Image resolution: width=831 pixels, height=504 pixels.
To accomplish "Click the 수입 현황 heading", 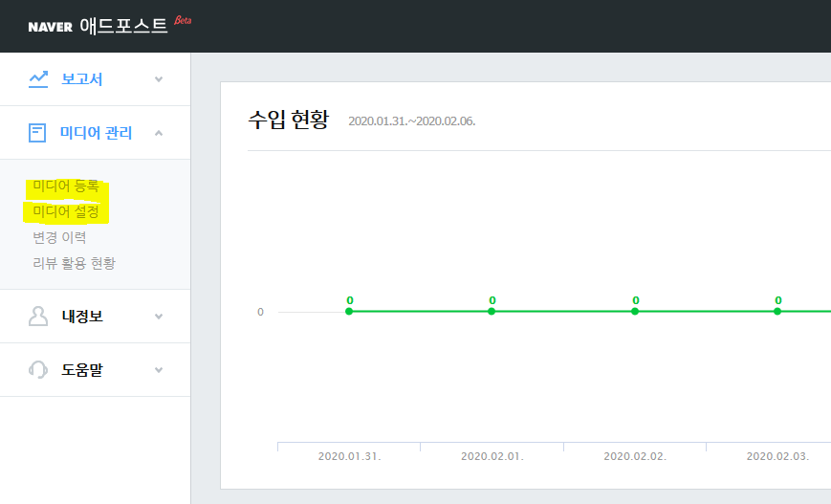I will pos(288,120).
